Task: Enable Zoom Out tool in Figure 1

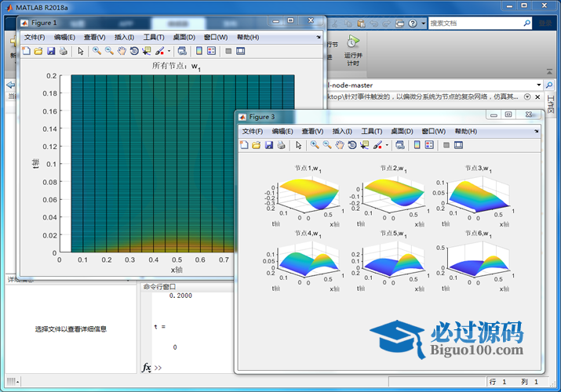Action: point(109,51)
